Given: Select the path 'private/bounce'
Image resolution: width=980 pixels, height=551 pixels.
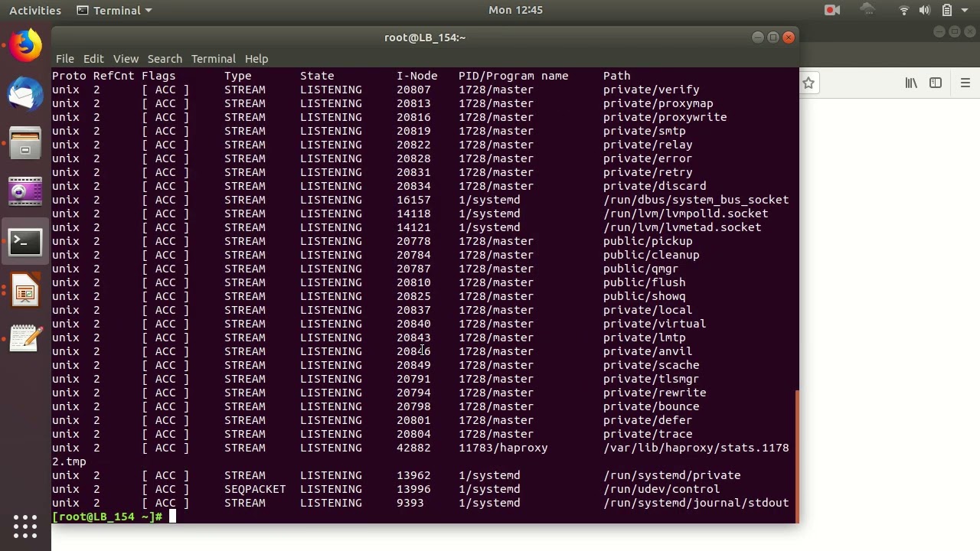Looking at the screenshot, I should point(652,406).
